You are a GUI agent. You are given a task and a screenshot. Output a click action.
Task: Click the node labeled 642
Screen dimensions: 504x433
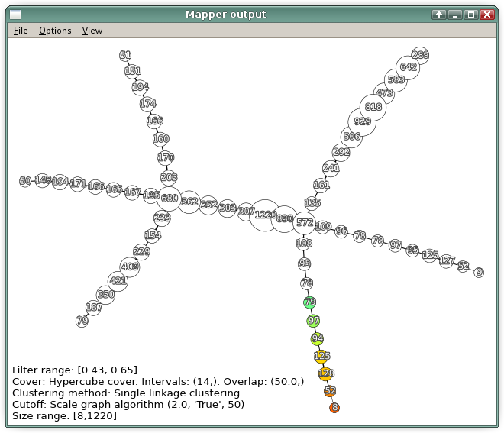[x=408, y=67]
